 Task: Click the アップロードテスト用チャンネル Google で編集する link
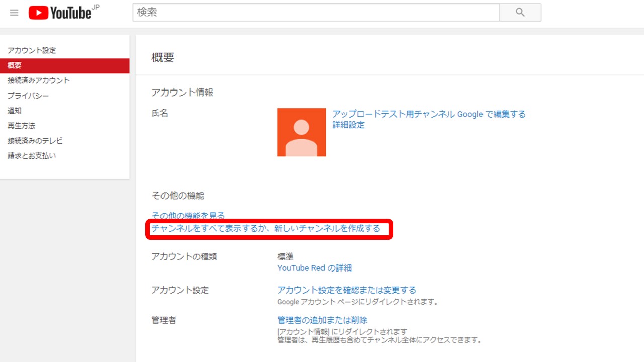point(429,114)
